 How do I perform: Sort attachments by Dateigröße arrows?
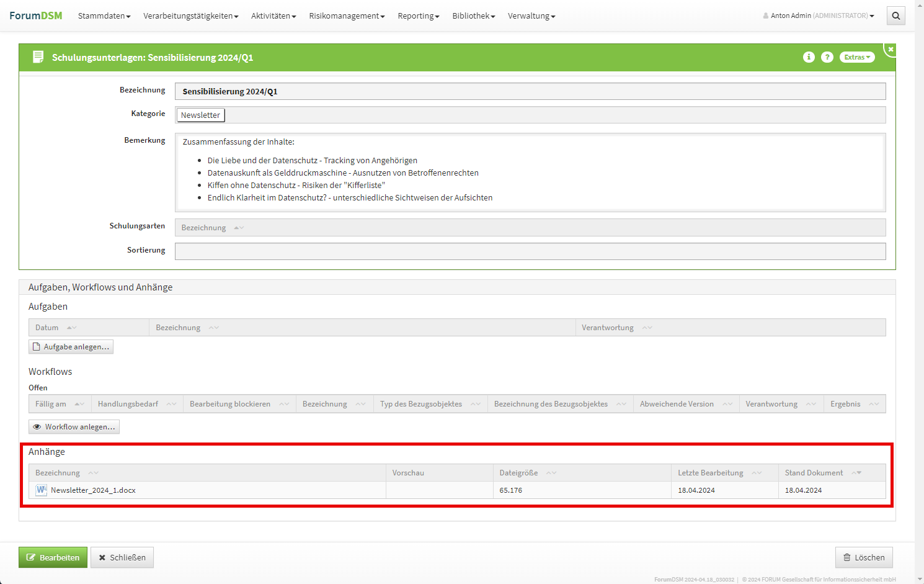pyautogui.click(x=551, y=473)
